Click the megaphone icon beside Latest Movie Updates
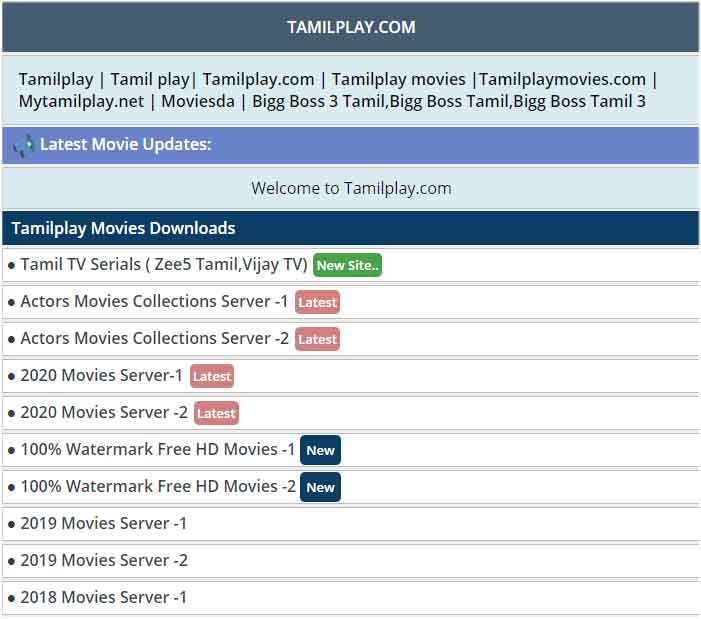701x619 pixels. click(23, 146)
